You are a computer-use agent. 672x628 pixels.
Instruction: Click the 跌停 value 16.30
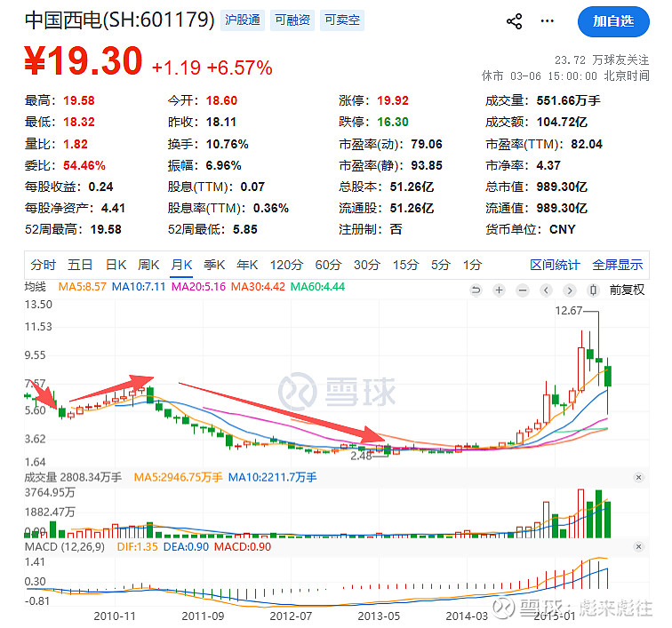tap(393, 122)
